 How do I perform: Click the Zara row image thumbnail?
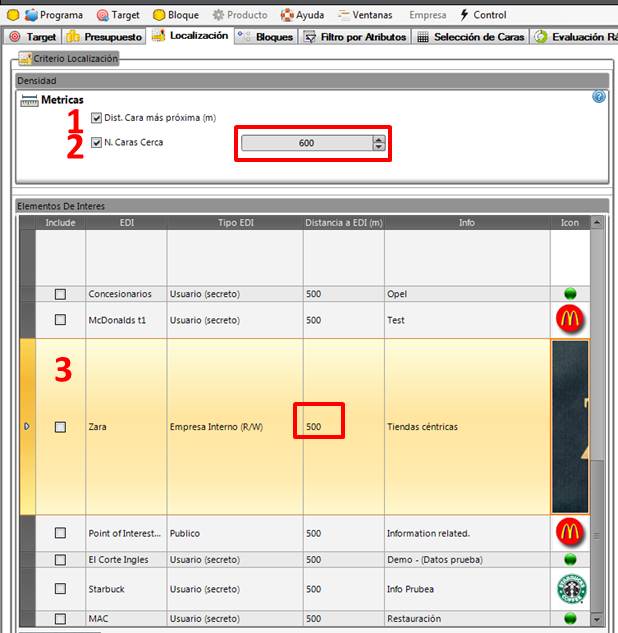(x=570, y=426)
